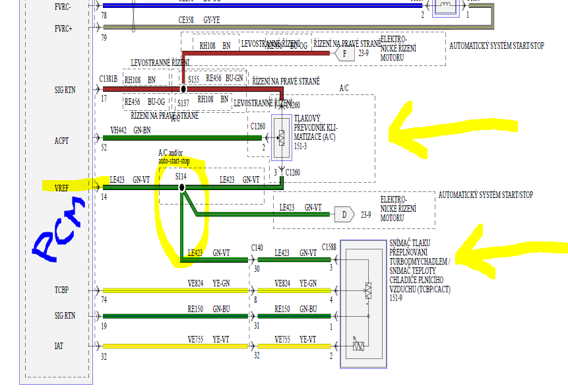The width and height of the screenshot is (568, 392).
Task: Click the TCBP pin label on the left
Action: [61, 290]
